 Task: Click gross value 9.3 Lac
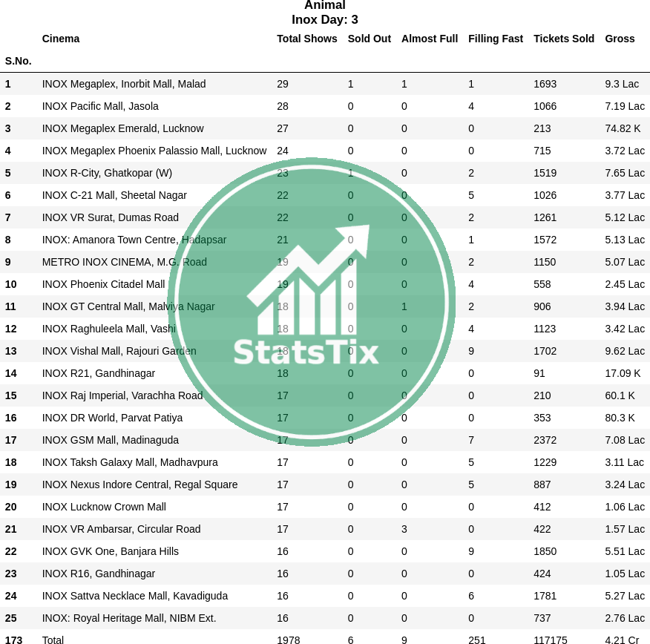pyautogui.click(x=622, y=84)
